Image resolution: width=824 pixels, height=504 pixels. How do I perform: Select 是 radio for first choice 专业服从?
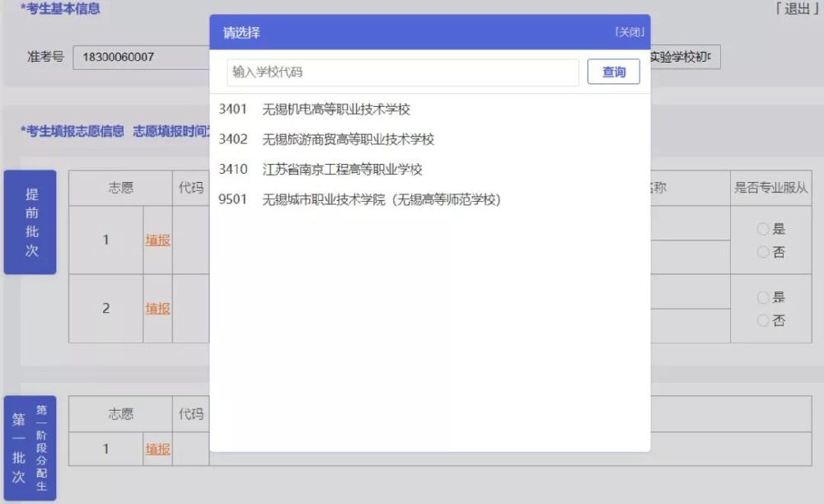[x=763, y=229]
